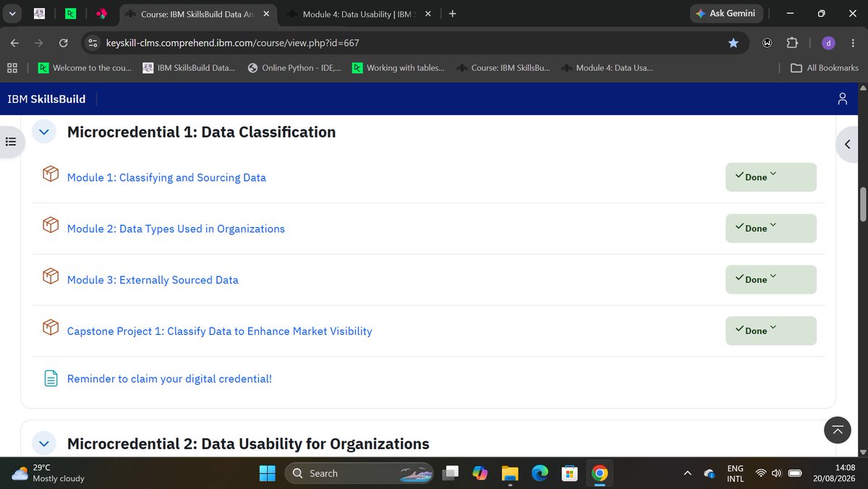Open the Wi-Fi network tray icon
868x489 pixels.
pyautogui.click(x=761, y=473)
